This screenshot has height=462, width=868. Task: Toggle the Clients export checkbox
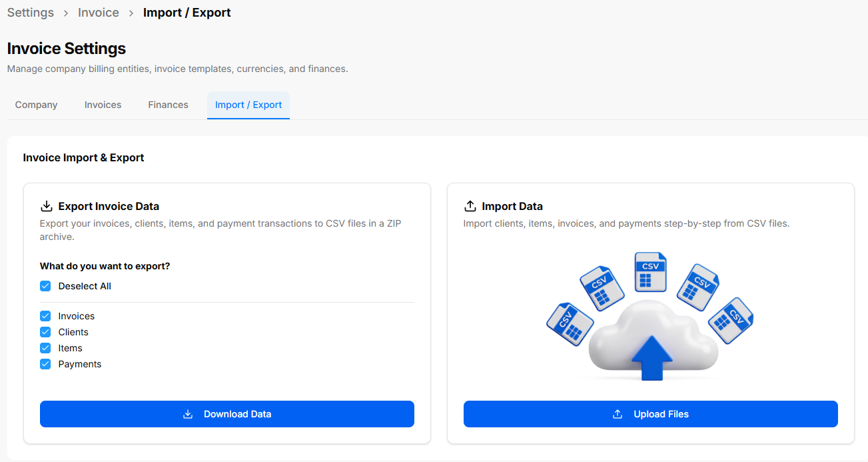[45, 332]
